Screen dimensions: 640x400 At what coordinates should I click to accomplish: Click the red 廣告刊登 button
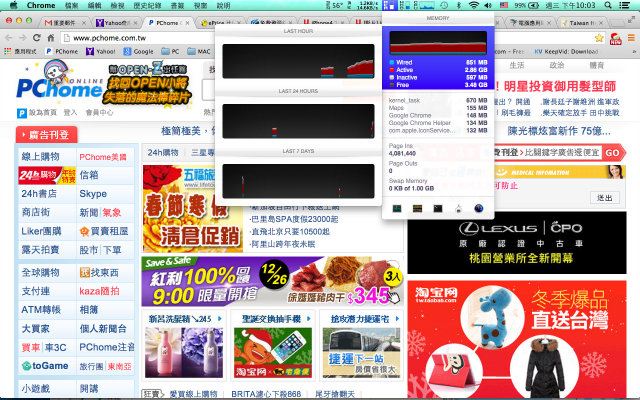(47, 135)
